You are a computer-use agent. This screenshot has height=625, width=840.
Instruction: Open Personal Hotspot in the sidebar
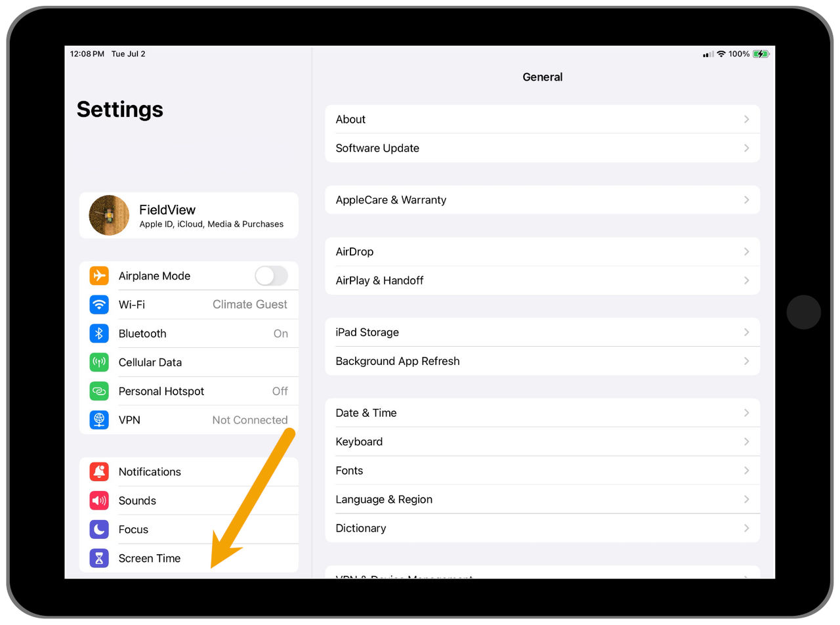point(189,391)
